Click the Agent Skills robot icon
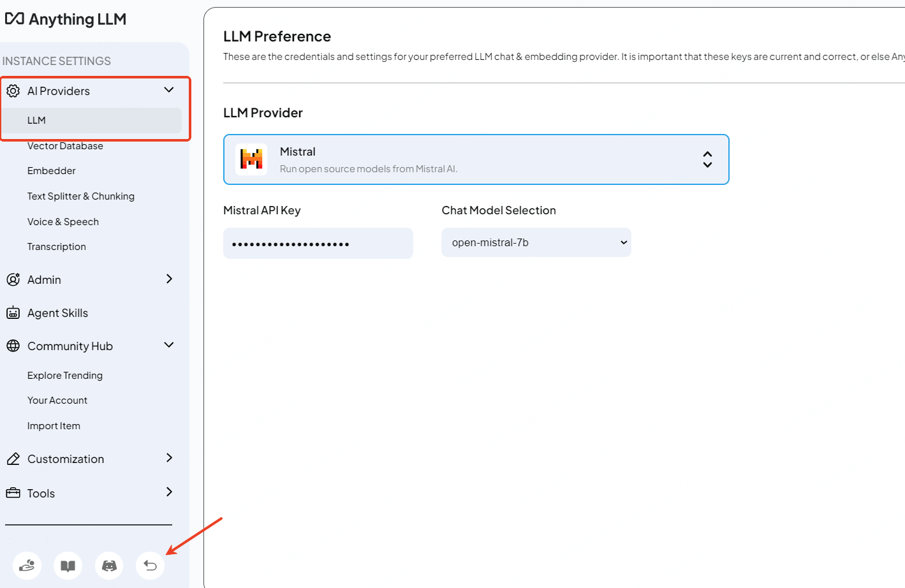The image size is (905, 588). tap(13, 312)
